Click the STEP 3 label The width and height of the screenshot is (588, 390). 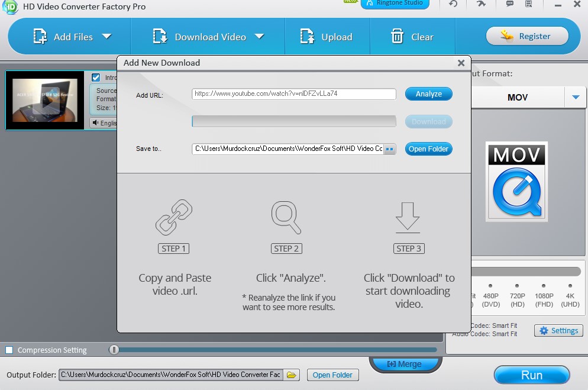pyautogui.click(x=409, y=249)
